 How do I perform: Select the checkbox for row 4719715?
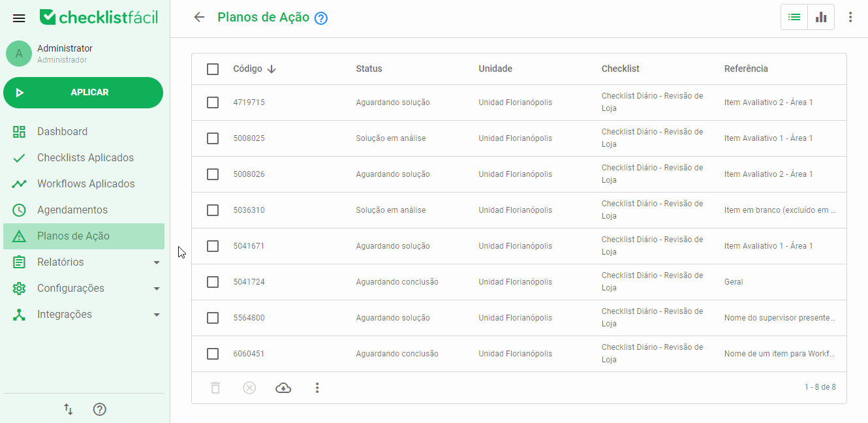213,102
